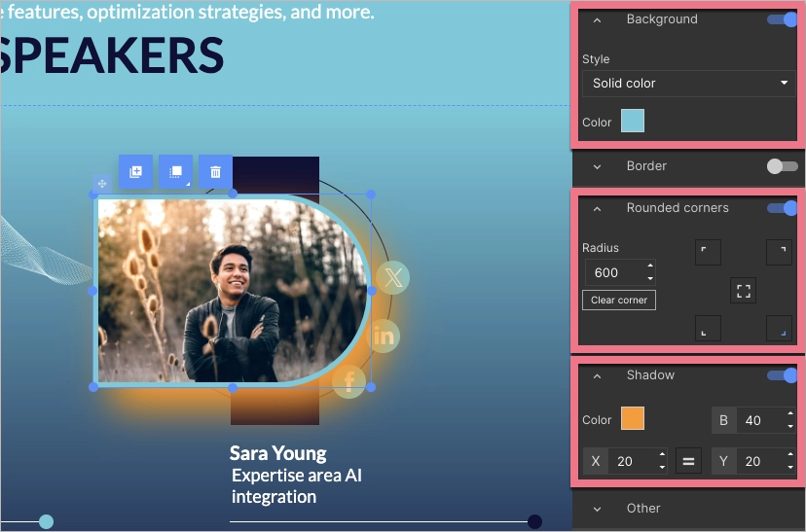Collapse the Rounded corners section
806x532 pixels.
tap(597, 208)
